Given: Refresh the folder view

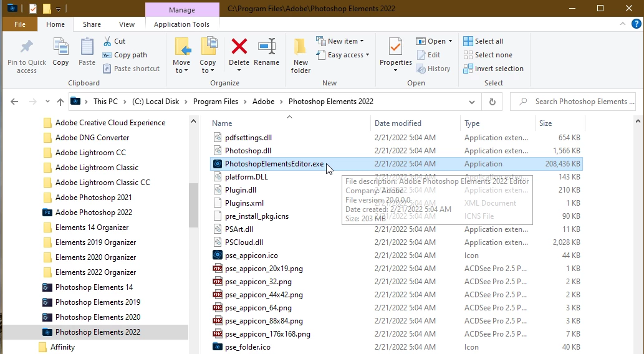Looking at the screenshot, I should [492, 102].
